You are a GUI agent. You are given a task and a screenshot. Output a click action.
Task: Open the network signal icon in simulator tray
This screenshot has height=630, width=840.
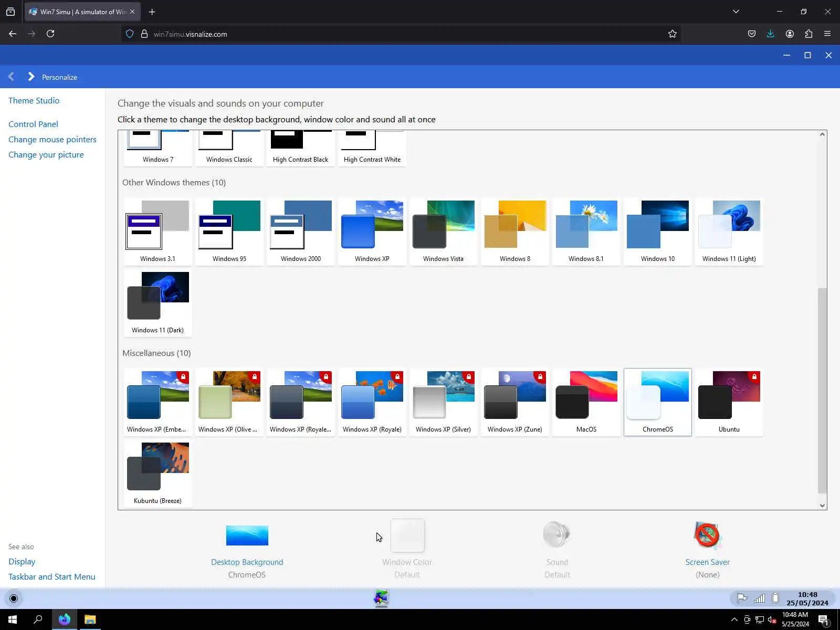click(x=759, y=598)
